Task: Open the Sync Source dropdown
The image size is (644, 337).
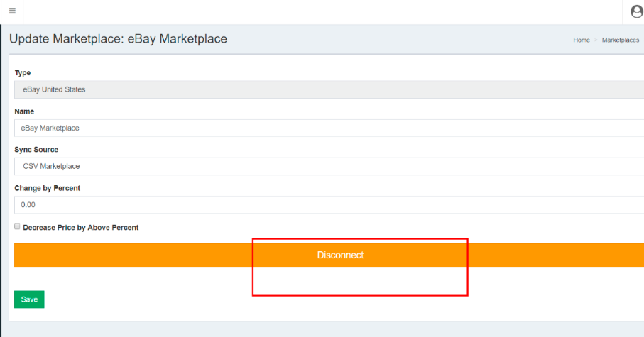Action: 329,166
